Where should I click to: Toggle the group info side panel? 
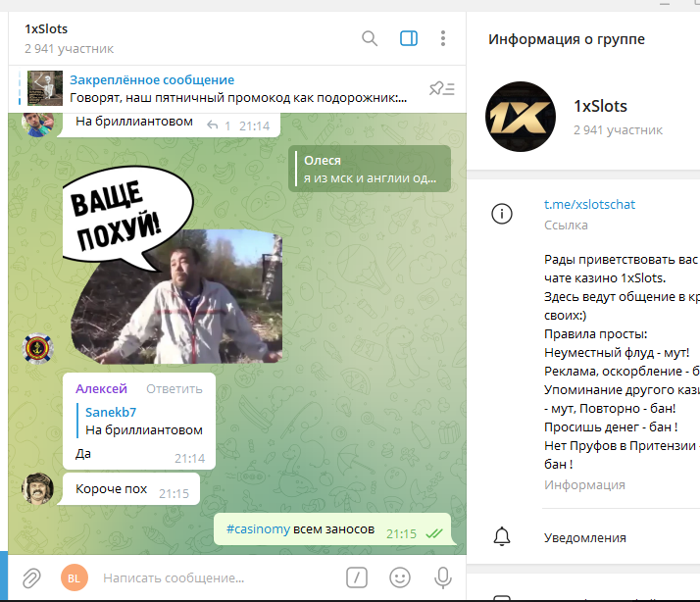click(x=409, y=38)
